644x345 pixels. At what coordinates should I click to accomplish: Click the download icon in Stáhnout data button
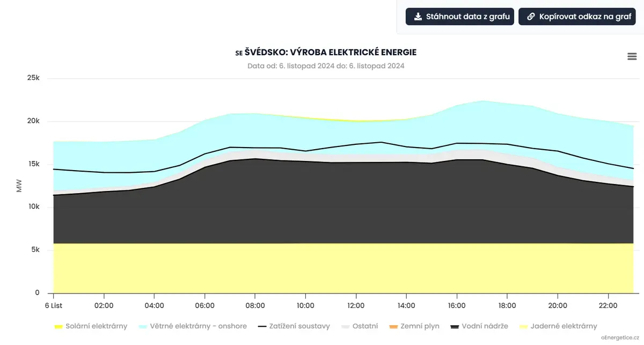click(x=417, y=17)
